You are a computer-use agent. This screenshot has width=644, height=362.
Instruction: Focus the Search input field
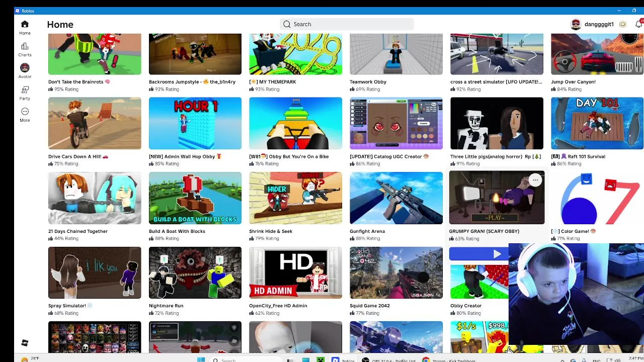[347, 24]
